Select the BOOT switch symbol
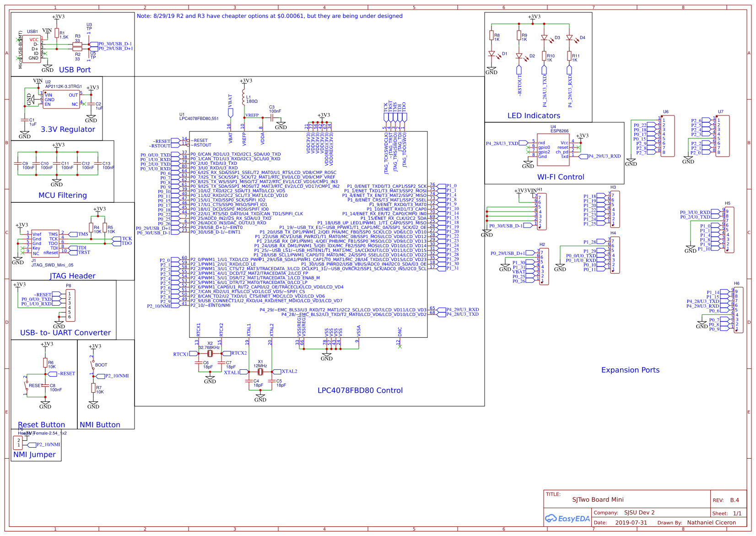The height and width of the screenshot is (536, 756). (x=93, y=364)
